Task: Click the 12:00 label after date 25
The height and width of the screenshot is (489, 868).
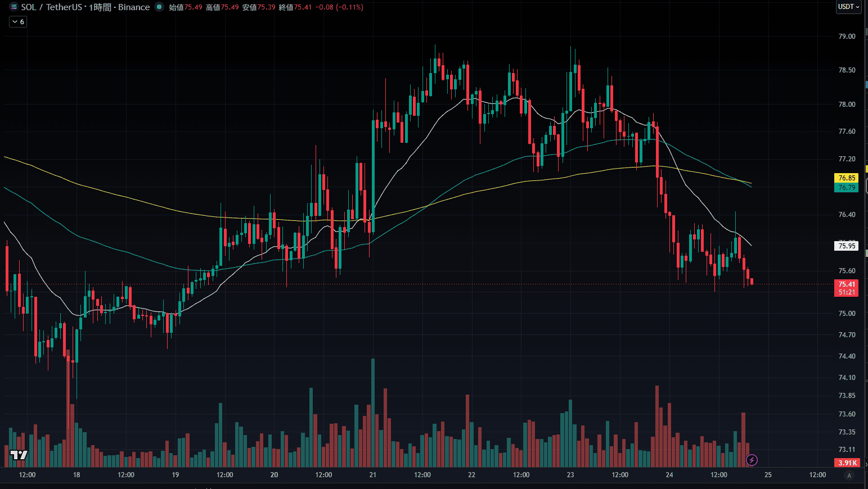Action: pyautogui.click(x=817, y=475)
